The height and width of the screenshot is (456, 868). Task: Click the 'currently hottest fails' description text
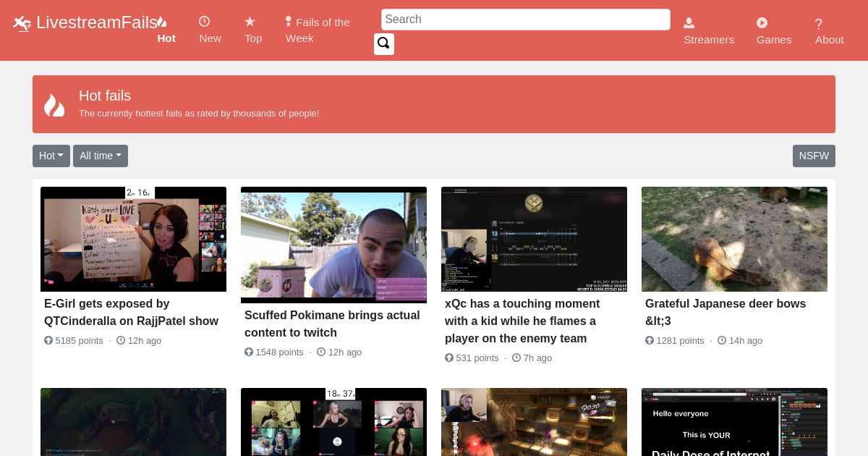click(x=199, y=113)
